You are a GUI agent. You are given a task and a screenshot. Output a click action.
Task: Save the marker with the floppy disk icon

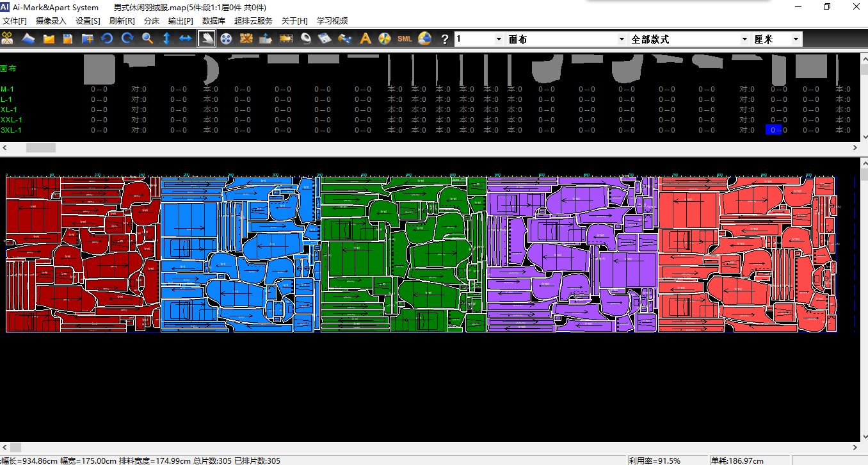[68, 39]
